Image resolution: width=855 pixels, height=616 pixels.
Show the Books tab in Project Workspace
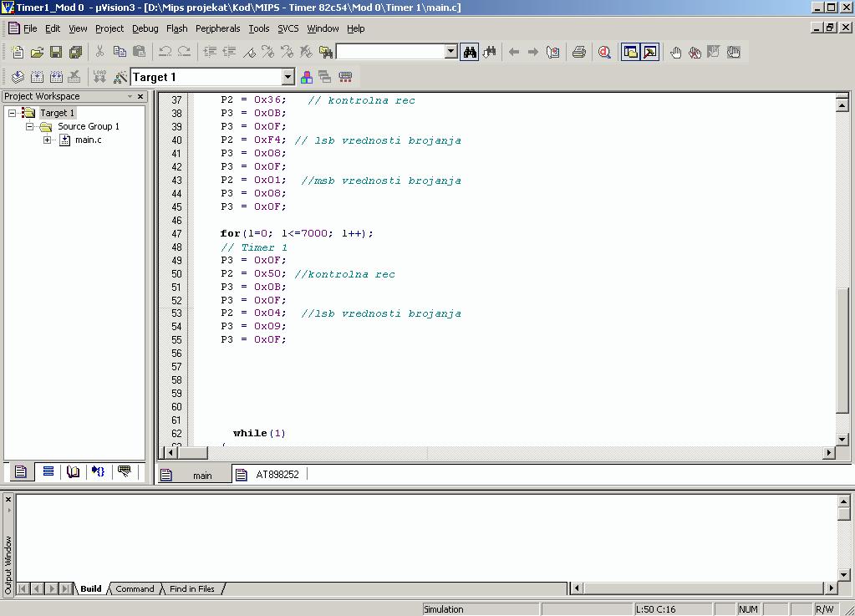coord(73,471)
